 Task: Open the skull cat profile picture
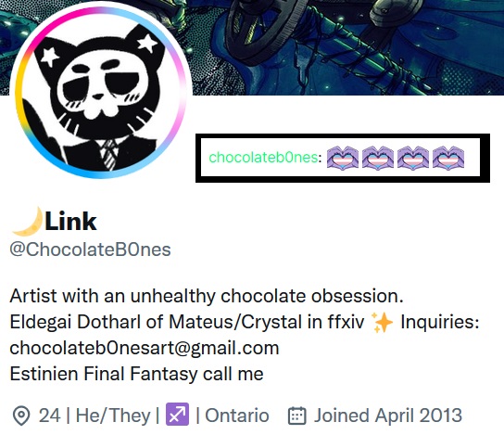[101, 93]
